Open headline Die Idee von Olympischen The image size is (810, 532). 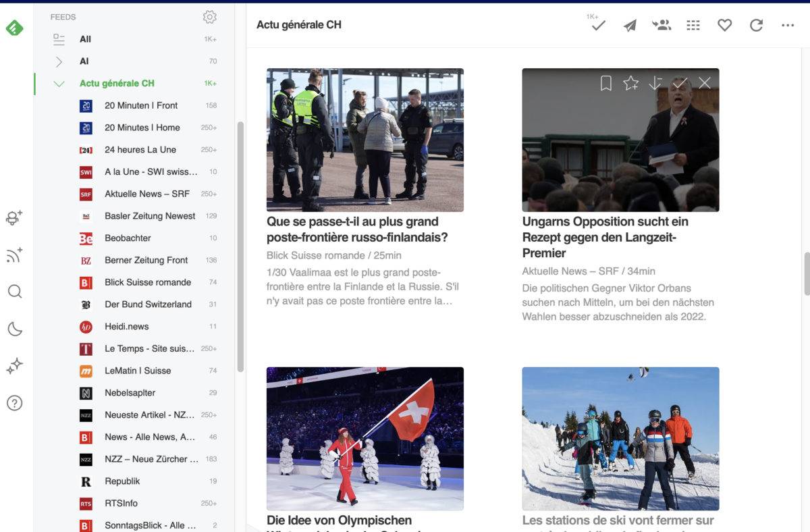(339, 521)
